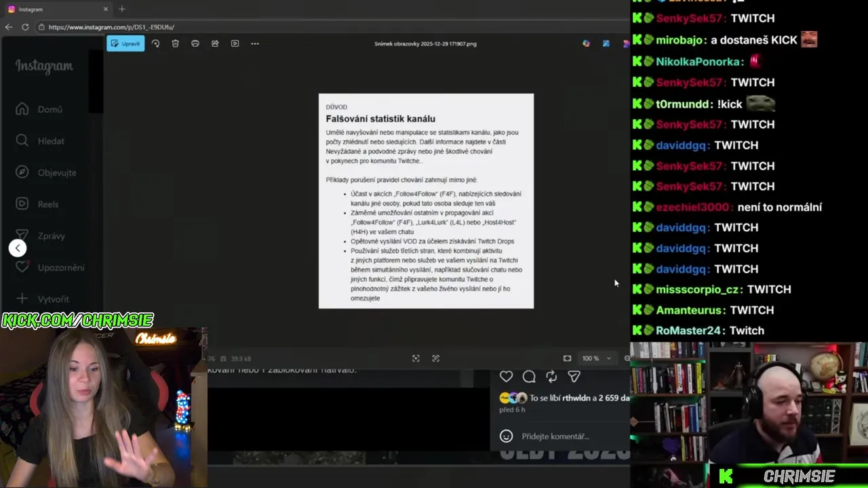Open the Designer icon in Photos toolbar

(606, 43)
